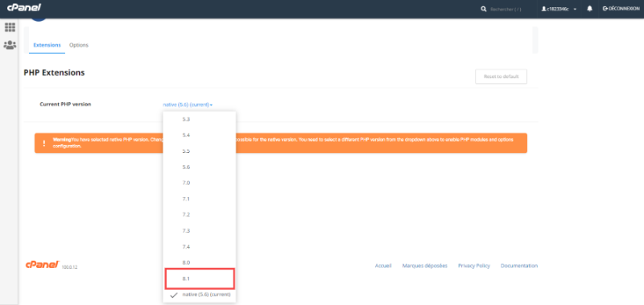Click the PHP Extensions heading
The height and width of the screenshot is (305, 644).
[54, 72]
